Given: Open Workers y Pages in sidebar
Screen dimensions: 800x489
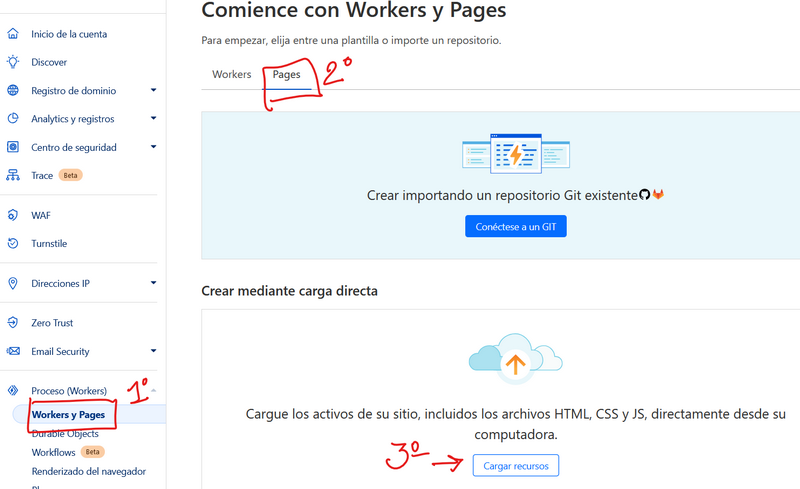Looking at the screenshot, I should click(68, 415).
